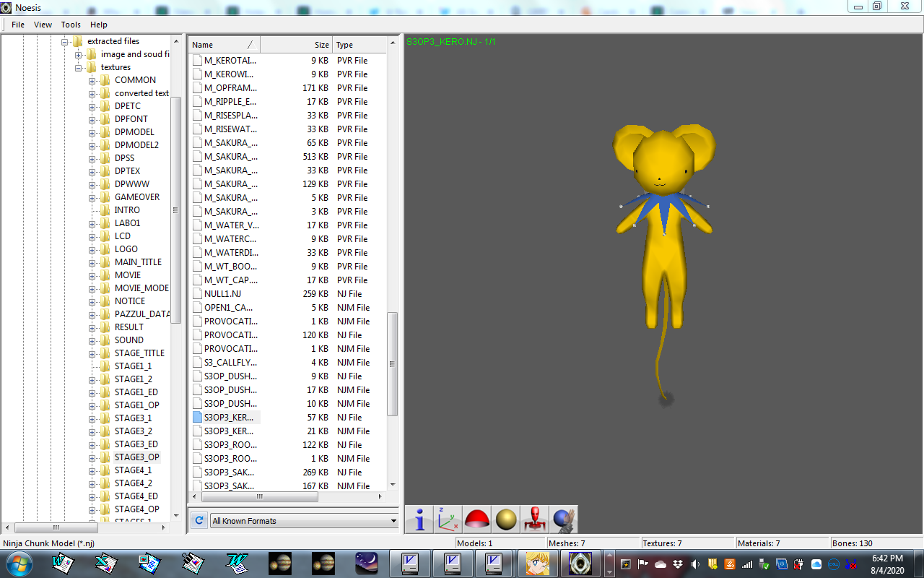This screenshot has height=578, width=924.
Task: Open the Windows Start button
Action: point(18,563)
